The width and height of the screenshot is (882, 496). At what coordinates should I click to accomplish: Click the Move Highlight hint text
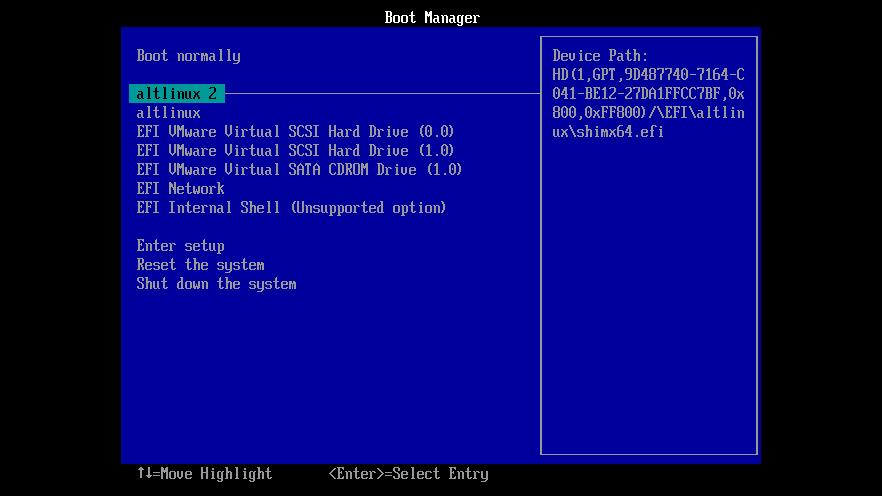click(x=216, y=474)
